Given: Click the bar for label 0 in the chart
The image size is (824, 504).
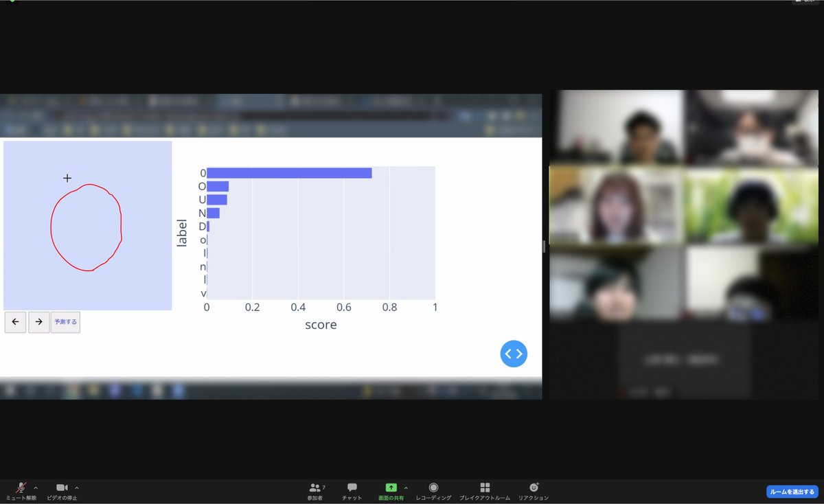Looking at the screenshot, I should [x=289, y=173].
